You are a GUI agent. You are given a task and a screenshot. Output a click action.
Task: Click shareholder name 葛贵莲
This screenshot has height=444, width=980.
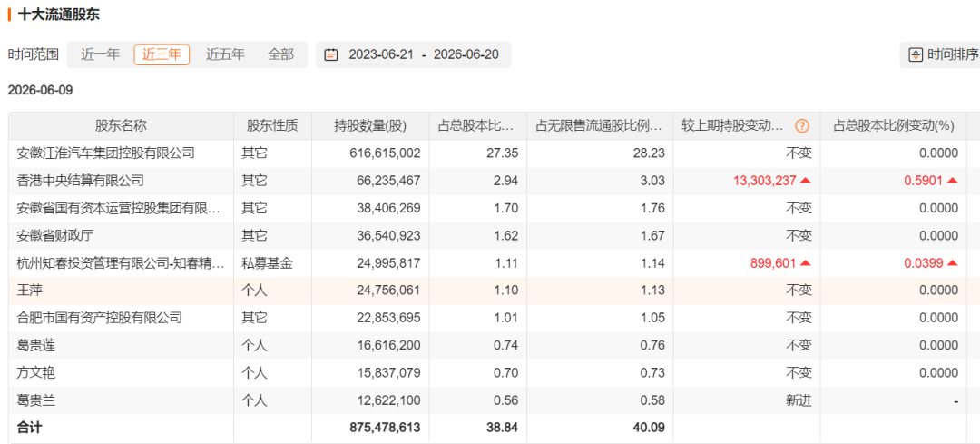point(36,345)
